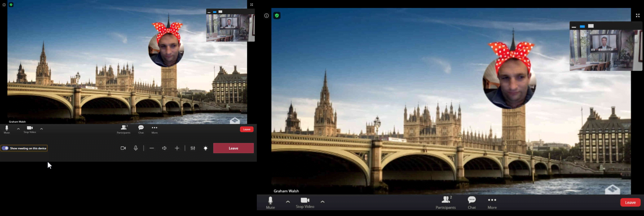Screen dimensions: 644x216
Task: Click green encryption shield in left window
Action: (x=11, y=5)
